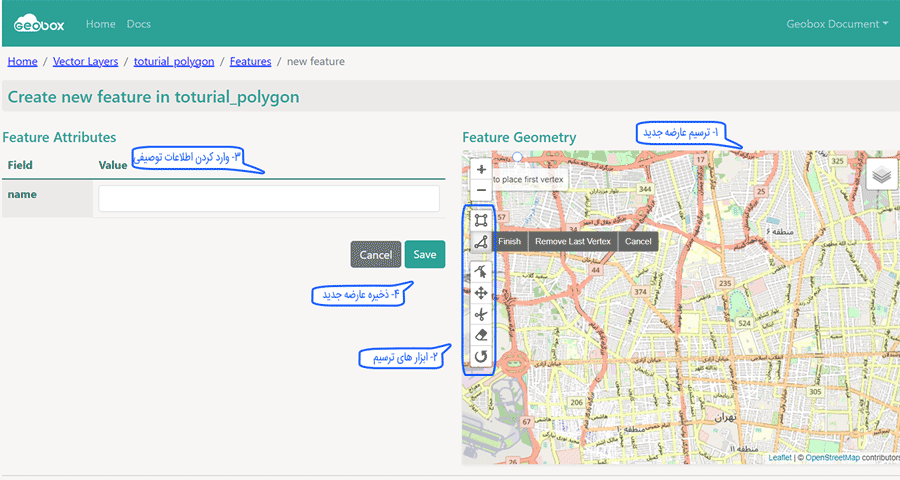The image size is (900, 480).
Task: Expand the Geobox Document dropdown
Action: pos(836,23)
